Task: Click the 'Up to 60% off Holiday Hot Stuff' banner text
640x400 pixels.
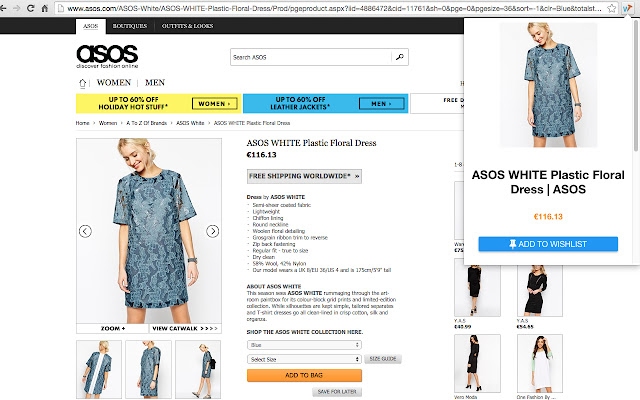Action: click(x=133, y=103)
